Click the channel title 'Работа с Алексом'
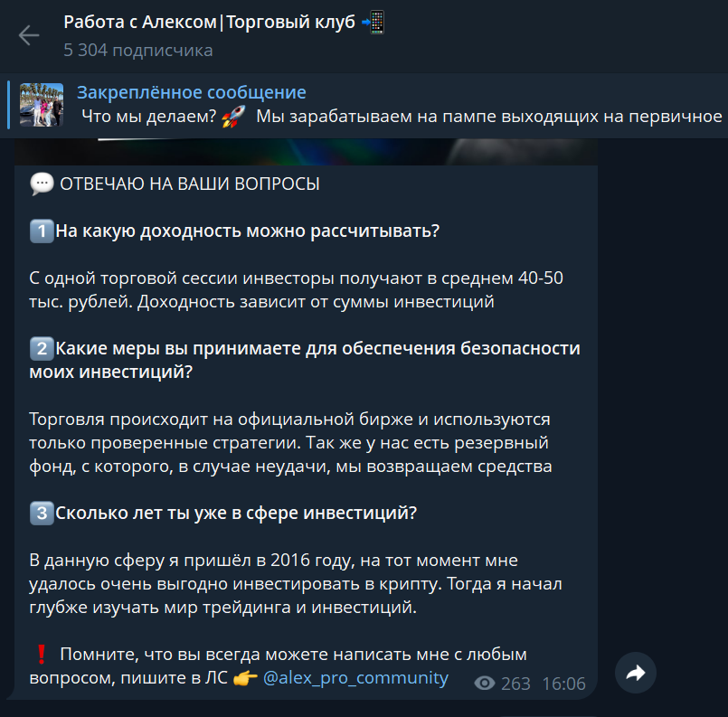This screenshot has height=717, width=728. point(140,22)
